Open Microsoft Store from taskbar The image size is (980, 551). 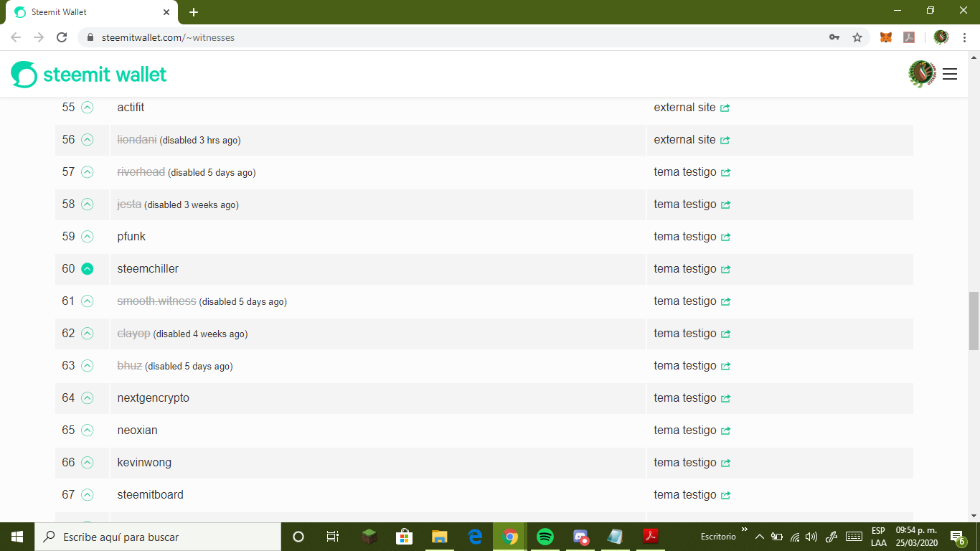pos(405,537)
